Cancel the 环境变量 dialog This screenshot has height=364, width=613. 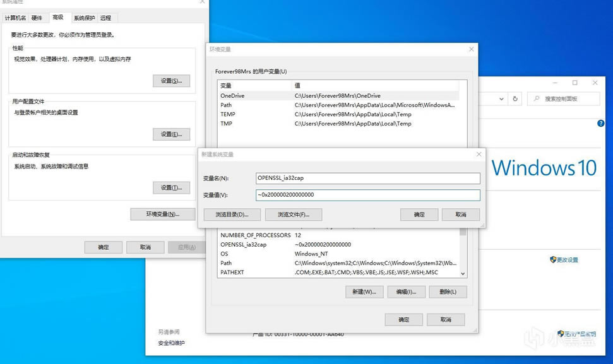pos(446,319)
